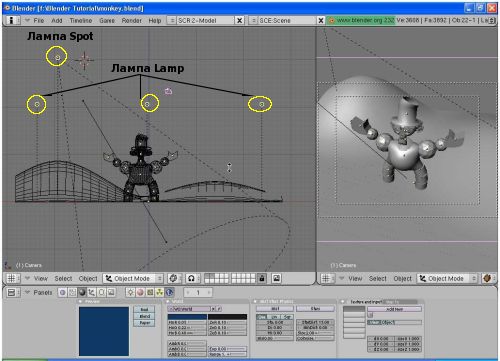Click the blue world preview swatch
The width and height of the screenshot is (500, 361).
coord(104,331)
